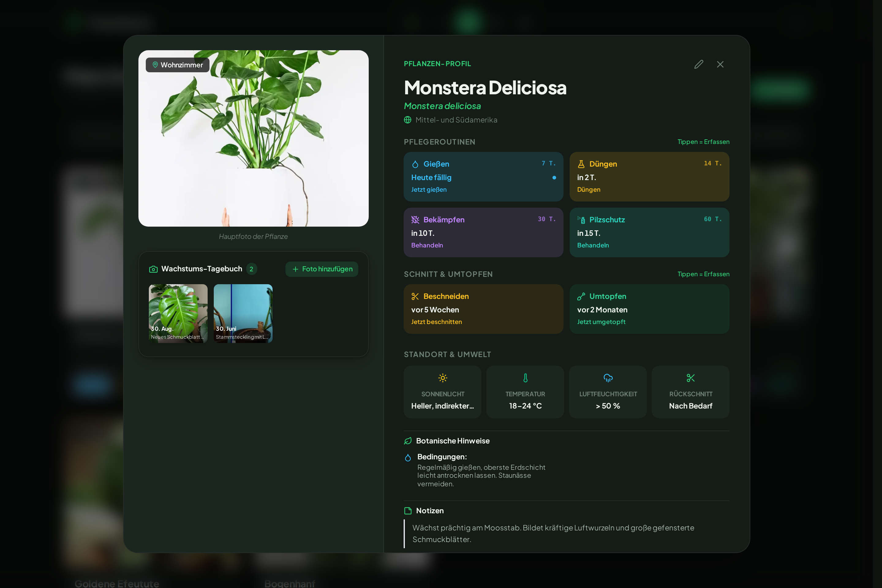This screenshot has height=588, width=882.
Task: Click Tippen = Erfassen beside Schnitt & Umtopfen
Action: (703, 274)
